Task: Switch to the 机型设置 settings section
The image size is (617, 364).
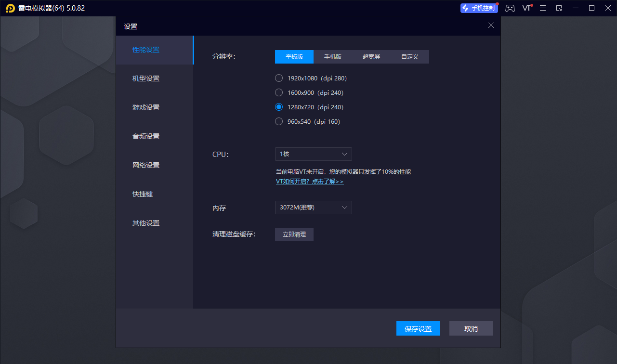Action: pos(146,78)
